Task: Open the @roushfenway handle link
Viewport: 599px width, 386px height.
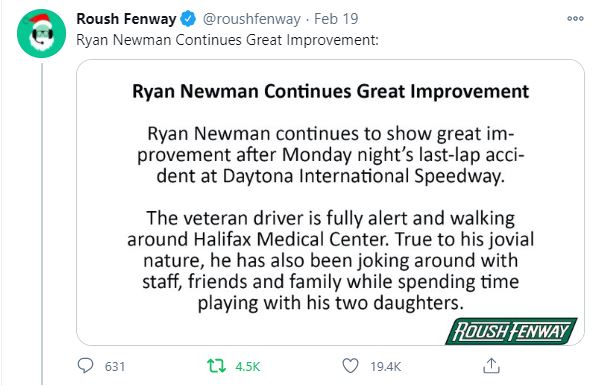Action: 252,19
